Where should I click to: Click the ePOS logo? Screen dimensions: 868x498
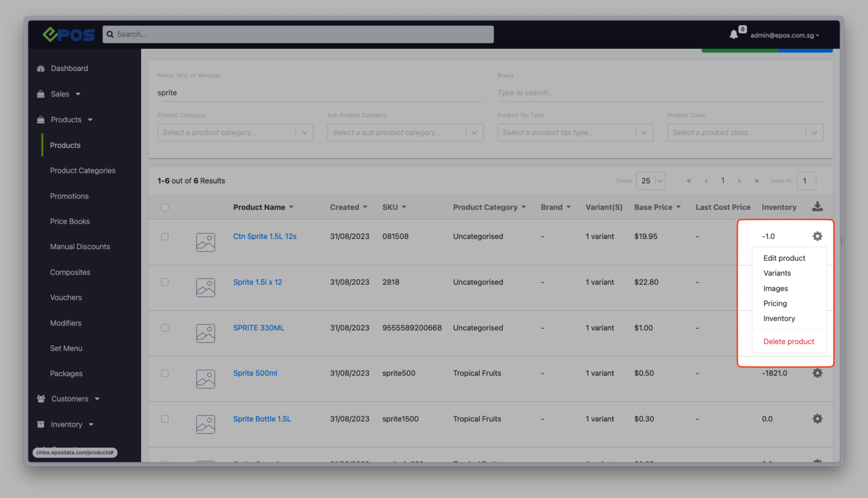69,35
